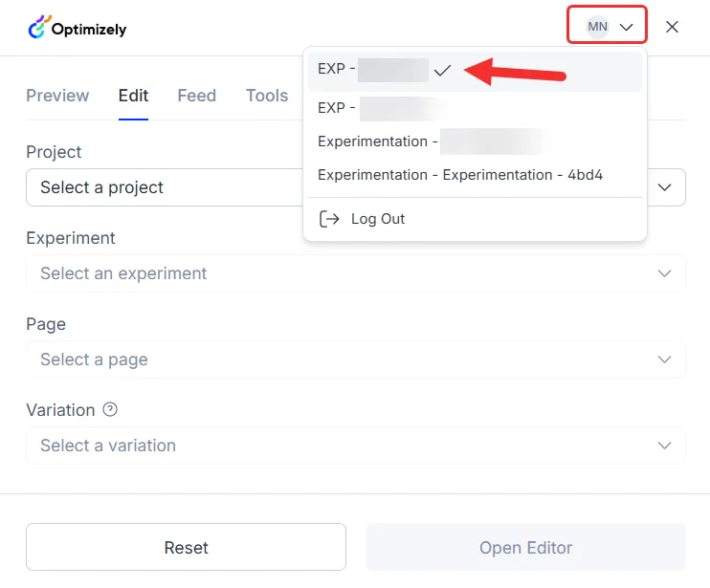Choose the blurred Experimentation account entry
710x588 pixels.
pos(475,142)
